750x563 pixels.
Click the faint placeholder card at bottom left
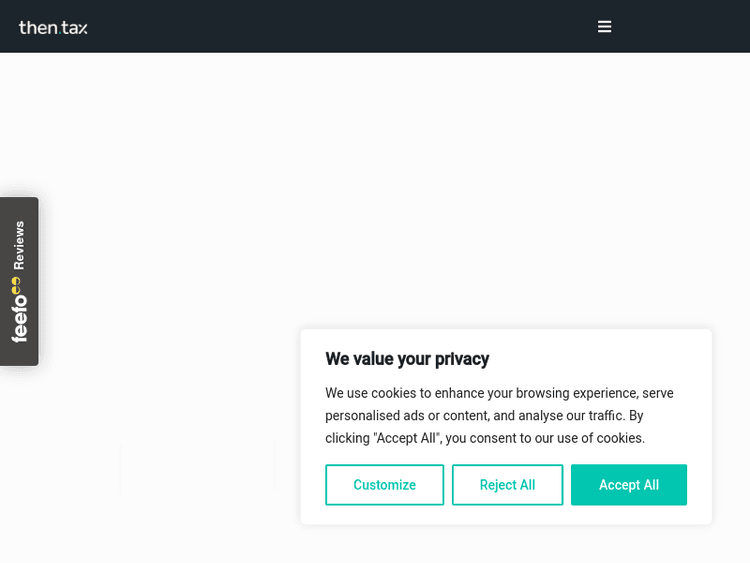coord(198,466)
